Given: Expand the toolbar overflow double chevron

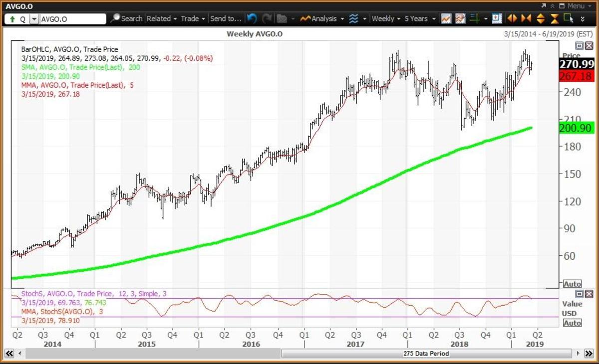Looking at the screenshot, I should (583, 19).
